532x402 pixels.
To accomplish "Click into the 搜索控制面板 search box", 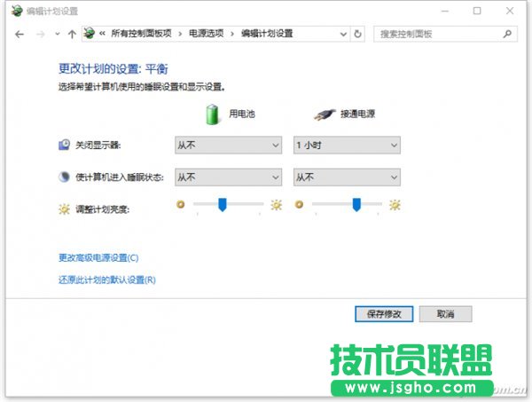I will [434, 34].
